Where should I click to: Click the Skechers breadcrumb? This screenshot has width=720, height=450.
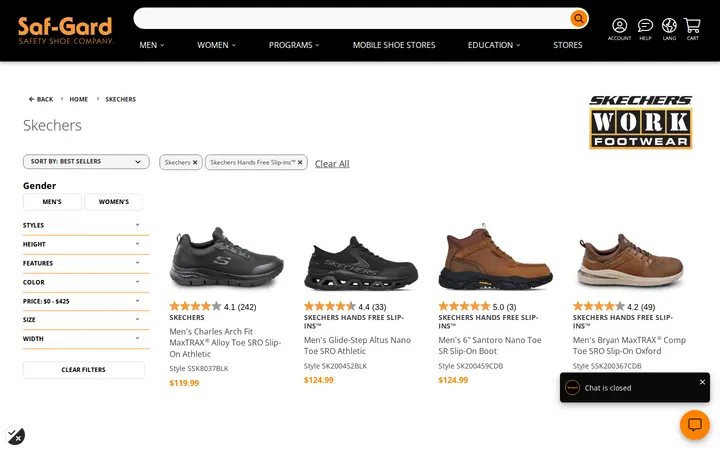121,99
